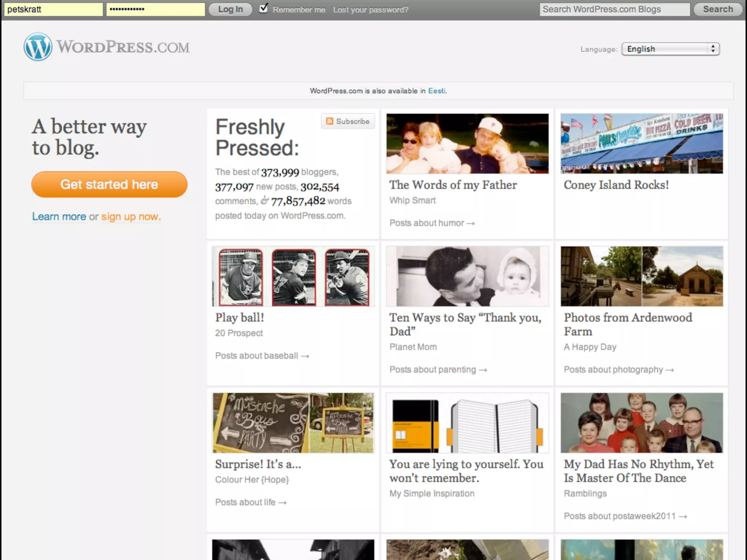747x560 pixels.
Task: Open the Coney Island Rocks photo thumbnail
Action: point(642,144)
